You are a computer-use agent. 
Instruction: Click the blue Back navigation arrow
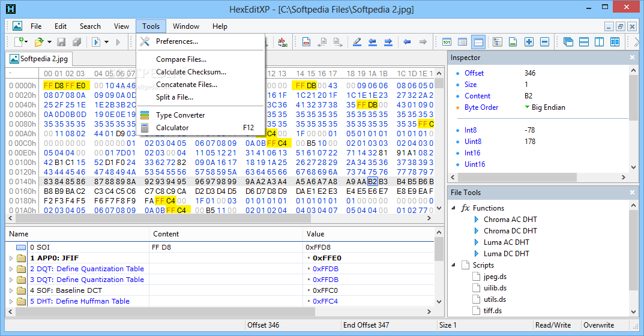point(407,41)
